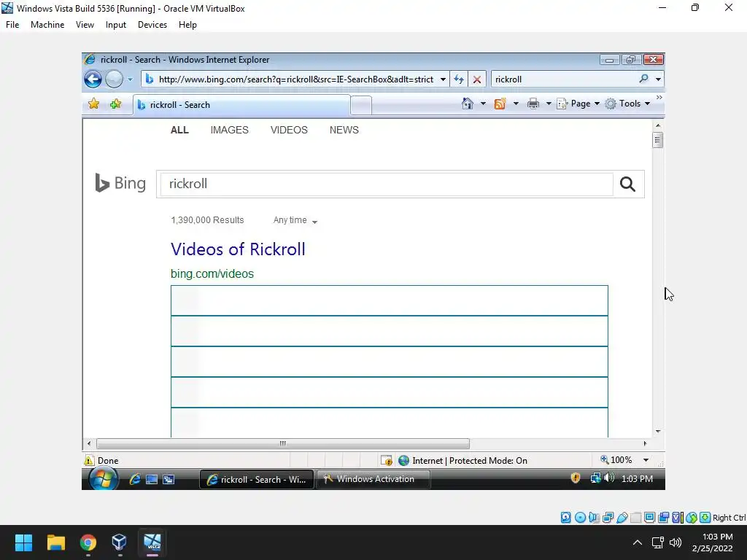Go to Home page via house icon
This screenshot has width=747, height=560.
tap(468, 104)
